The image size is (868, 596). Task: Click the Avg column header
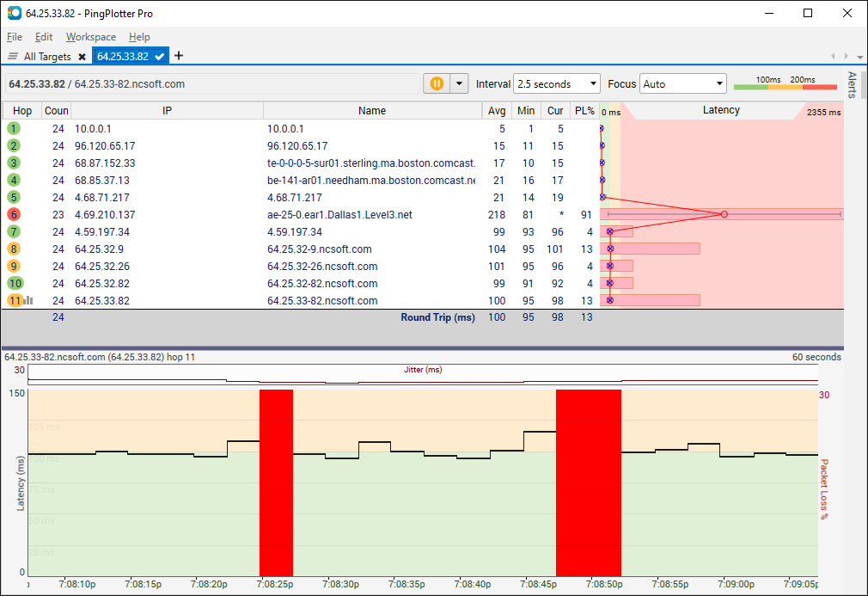(x=497, y=111)
